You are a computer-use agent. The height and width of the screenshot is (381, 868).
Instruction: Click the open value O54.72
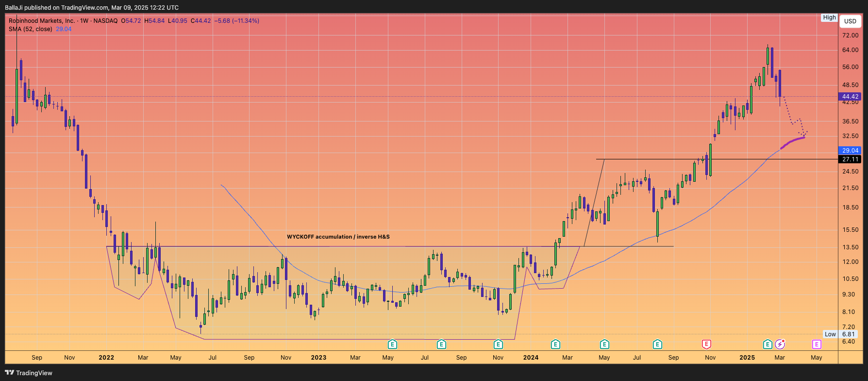(x=131, y=21)
